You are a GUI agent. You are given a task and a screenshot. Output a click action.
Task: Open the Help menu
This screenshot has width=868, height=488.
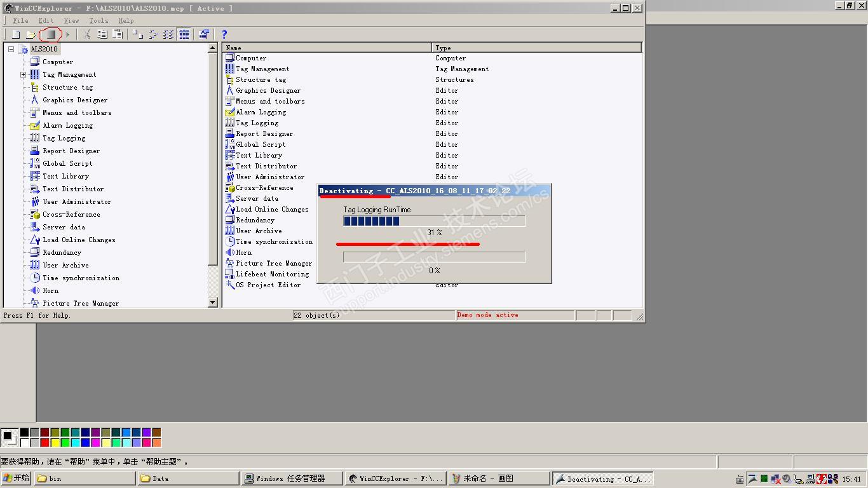pyautogui.click(x=126, y=20)
